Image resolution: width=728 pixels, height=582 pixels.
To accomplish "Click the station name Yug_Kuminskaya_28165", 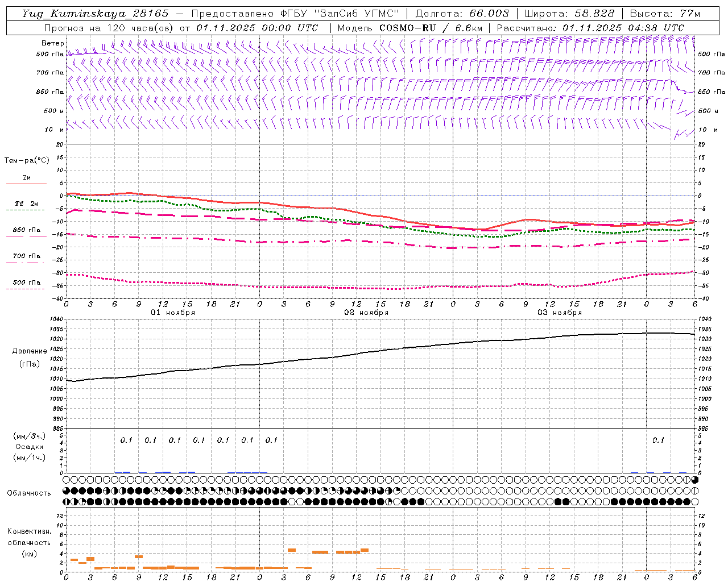I will point(95,14).
